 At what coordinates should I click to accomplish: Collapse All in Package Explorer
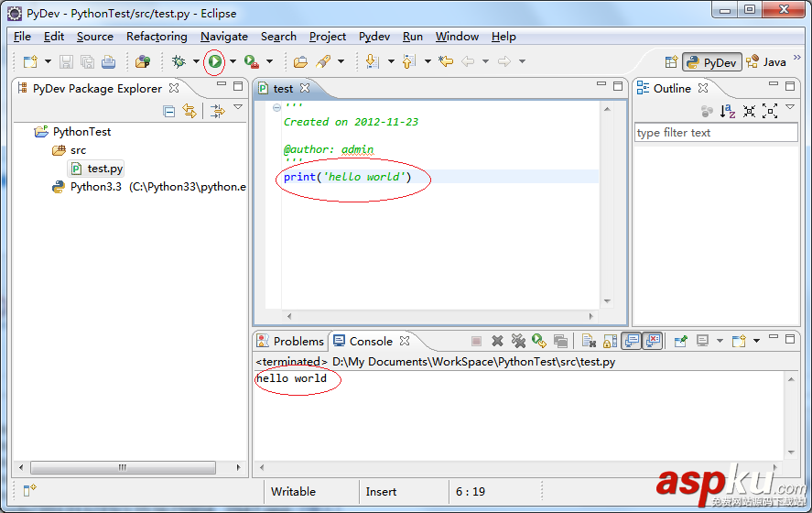(x=168, y=111)
